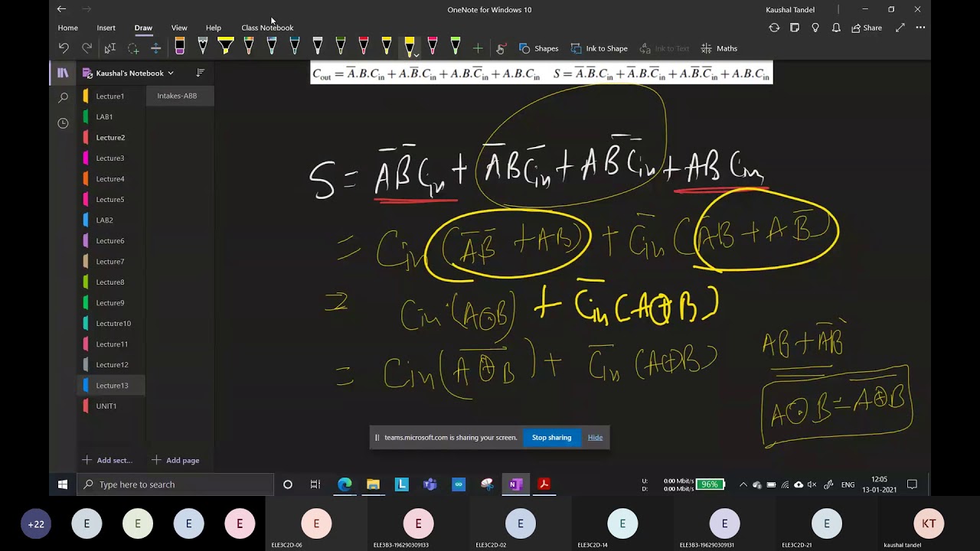
Task: Select the Type/Select Objects tool
Action: pos(109,48)
